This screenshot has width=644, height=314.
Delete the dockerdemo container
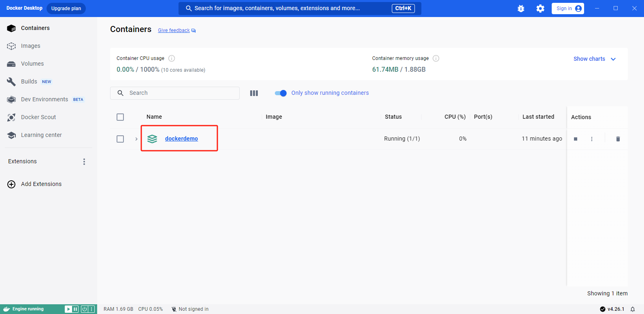point(618,139)
